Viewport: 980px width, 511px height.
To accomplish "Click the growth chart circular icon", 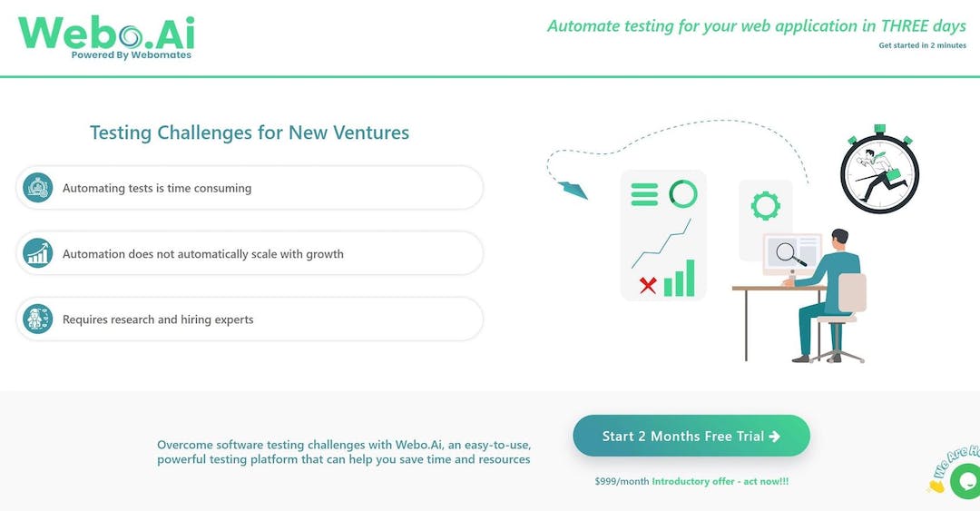I will pyautogui.click(x=38, y=253).
